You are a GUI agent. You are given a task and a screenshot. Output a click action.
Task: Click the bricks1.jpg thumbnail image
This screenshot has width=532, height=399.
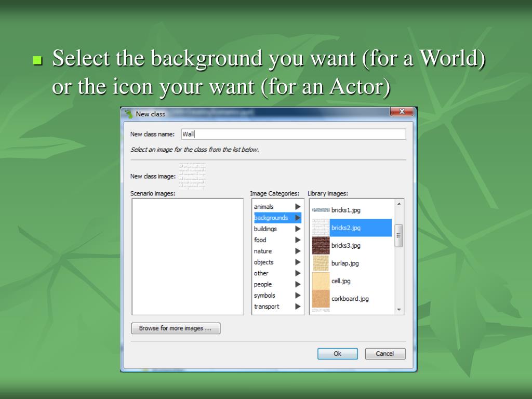(321, 210)
